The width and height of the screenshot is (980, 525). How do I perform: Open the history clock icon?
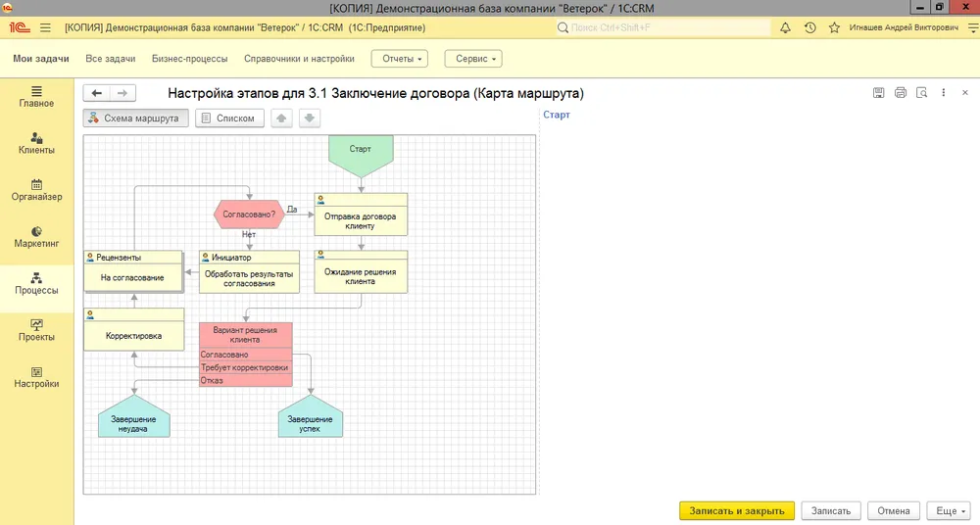[x=810, y=27]
